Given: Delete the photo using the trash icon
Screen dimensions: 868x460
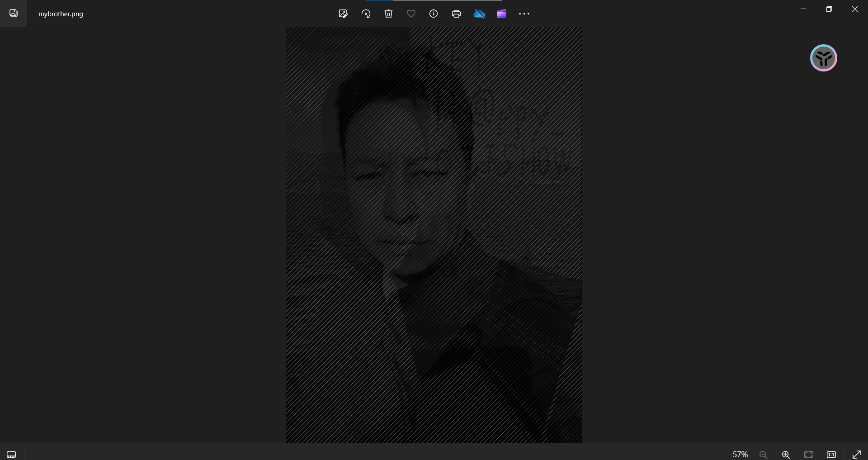Looking at the screenshot, I should coord(388,14).
